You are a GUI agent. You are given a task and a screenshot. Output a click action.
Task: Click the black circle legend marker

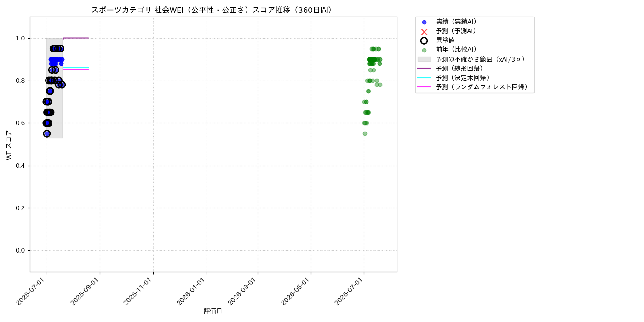pos(424,40)
